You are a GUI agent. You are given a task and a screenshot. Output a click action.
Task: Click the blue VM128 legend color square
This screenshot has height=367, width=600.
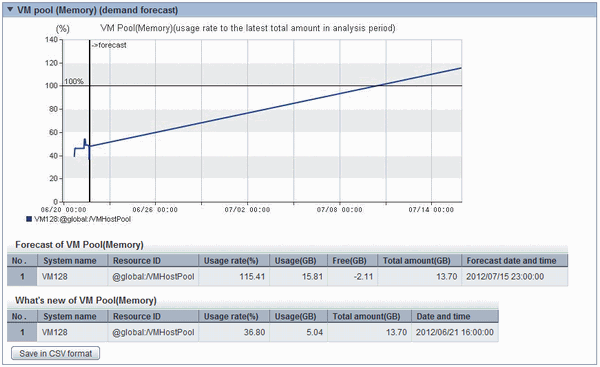[29, 219]
